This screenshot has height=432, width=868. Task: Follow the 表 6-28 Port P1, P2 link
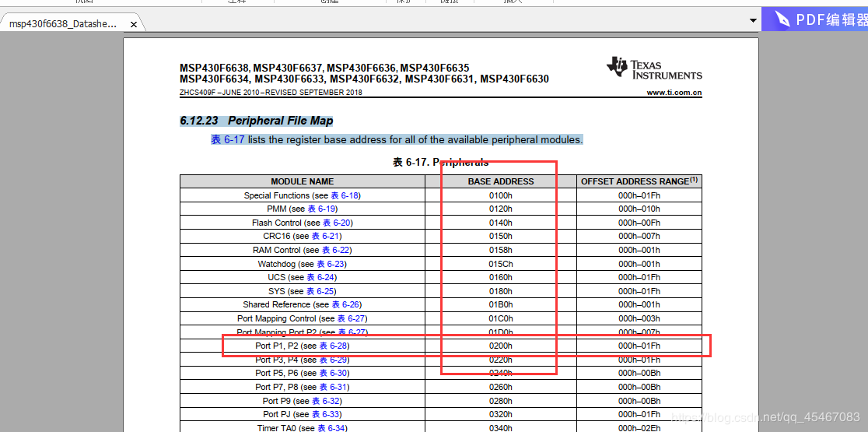point(333,346)
